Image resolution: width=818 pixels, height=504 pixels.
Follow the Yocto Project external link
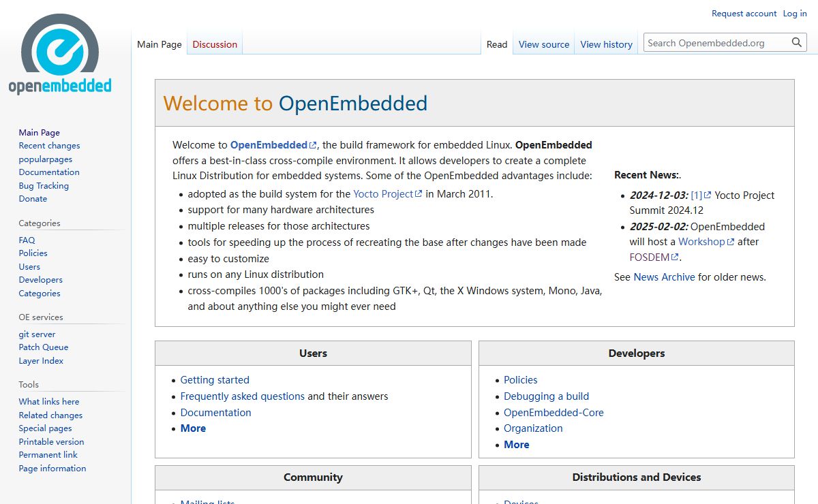[388, 194]
